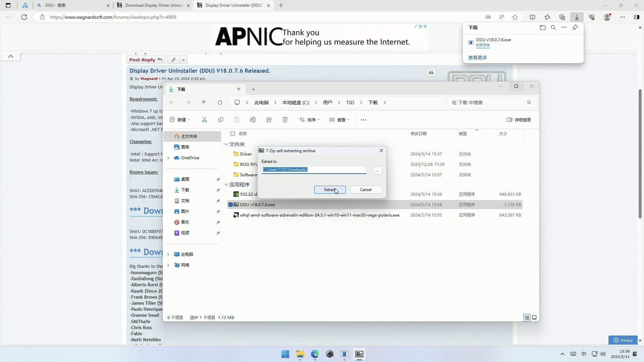Open downloads folder icon in browser panel

click(543, 27)
